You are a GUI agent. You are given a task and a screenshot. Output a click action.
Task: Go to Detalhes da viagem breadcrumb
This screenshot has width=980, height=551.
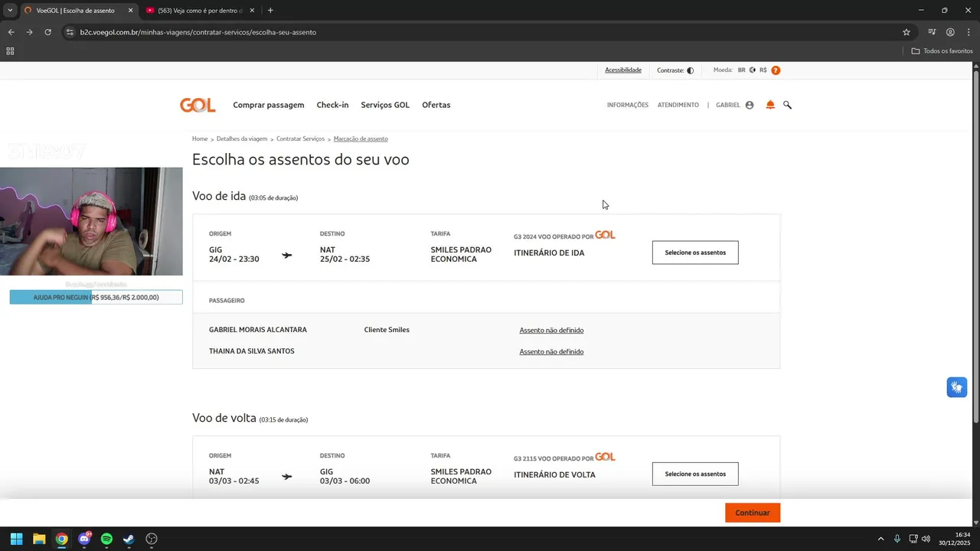(x=242, y=139)
